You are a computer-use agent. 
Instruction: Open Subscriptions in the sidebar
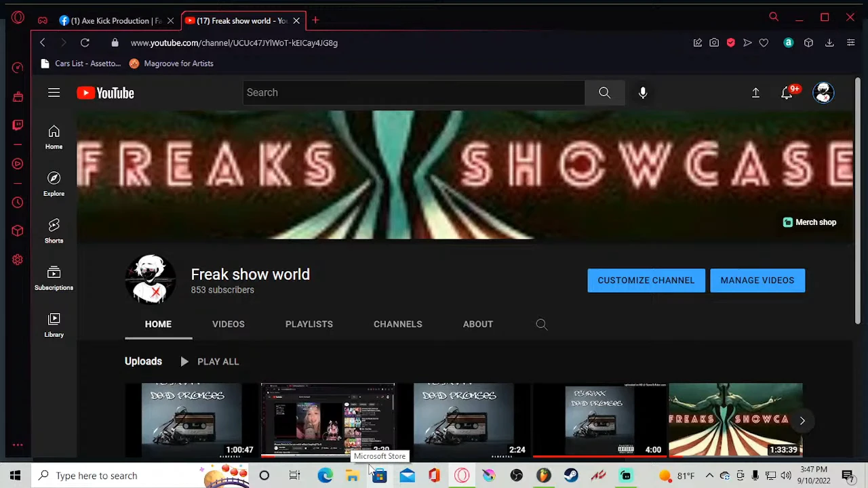point(54,278)
